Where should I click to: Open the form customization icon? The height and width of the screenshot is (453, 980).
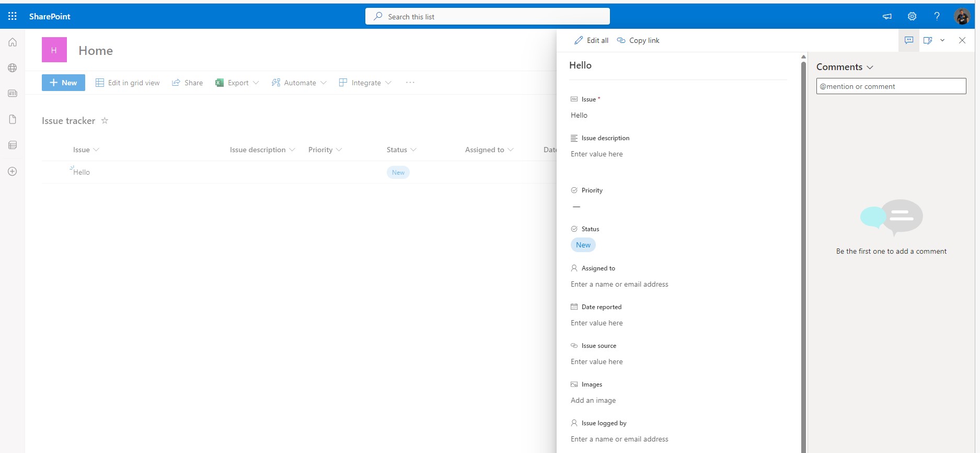pos(928,40)
